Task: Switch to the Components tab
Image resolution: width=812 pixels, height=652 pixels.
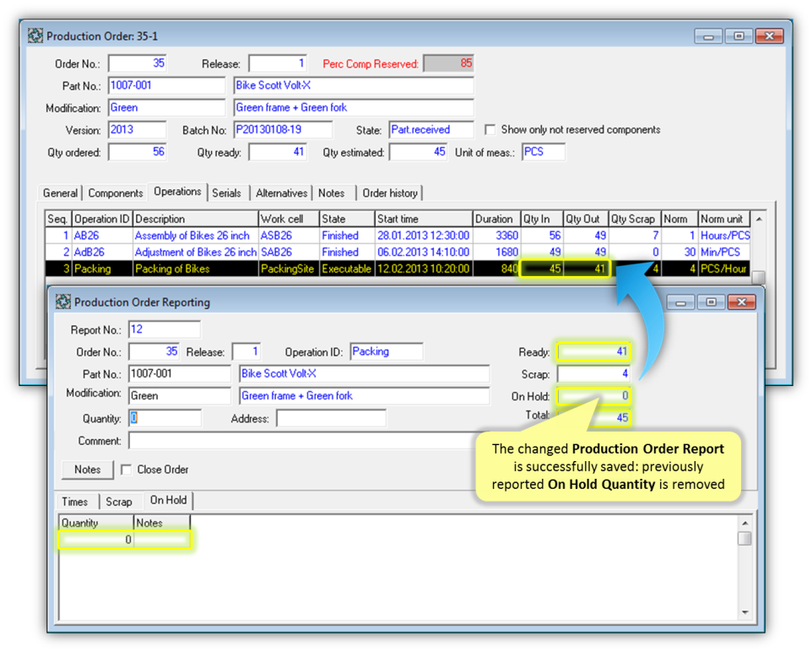Action: pyautogui.click(x=116, y=193)
